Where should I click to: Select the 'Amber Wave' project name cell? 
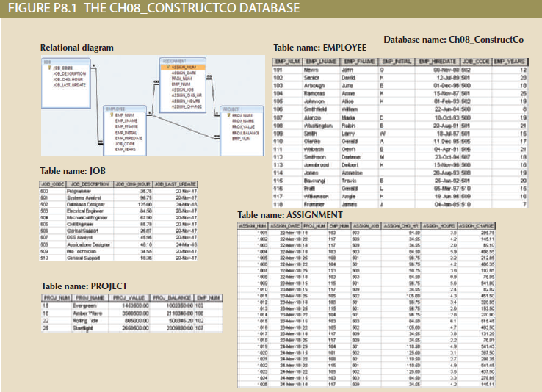point(90,313)
